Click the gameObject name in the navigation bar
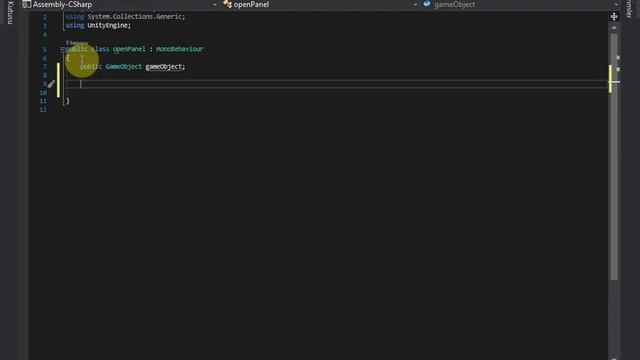 (454, 4)
